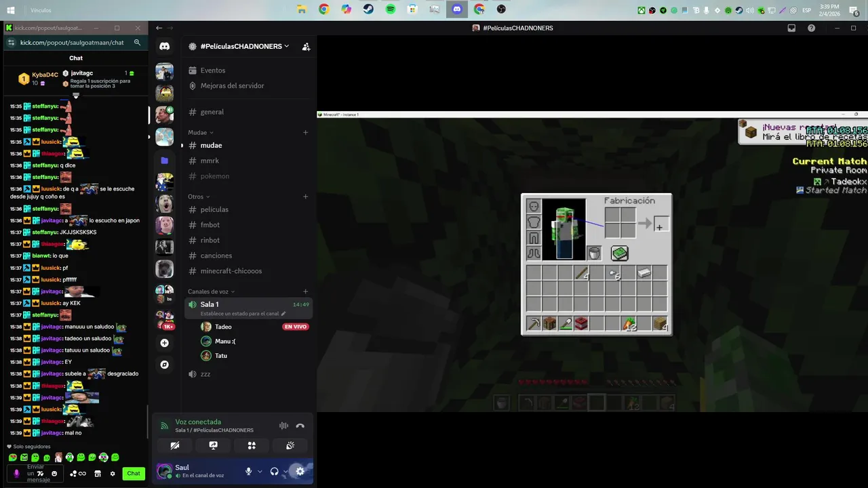Open microphone input device options arrow
The width and height of the screenshot is (868, 488).
(260, 471)
